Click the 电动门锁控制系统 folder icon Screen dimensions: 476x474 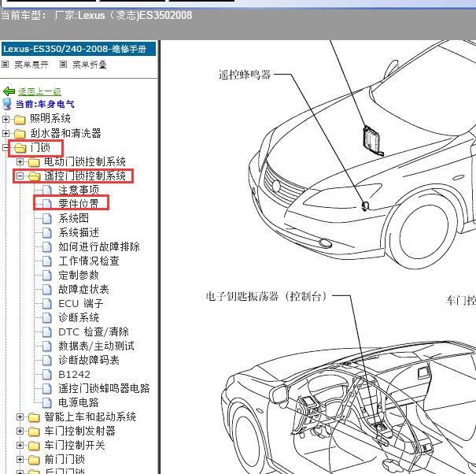click(34, 162)
